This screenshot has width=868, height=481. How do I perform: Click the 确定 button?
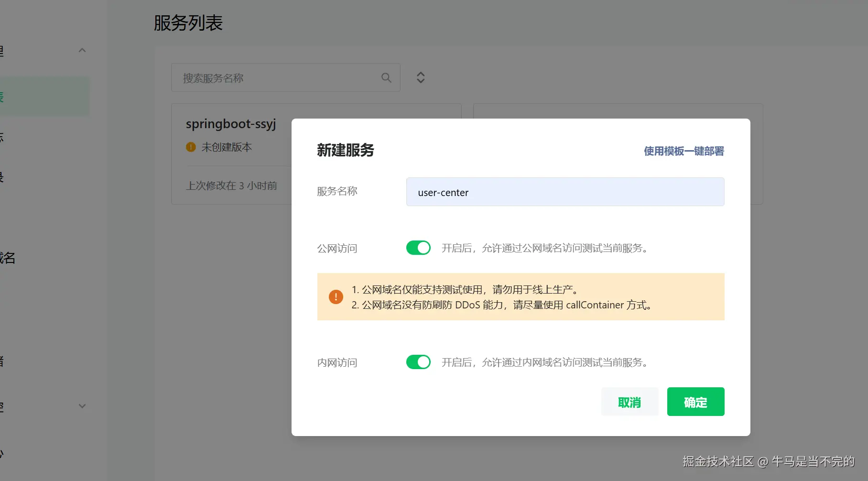click(695, 402)
